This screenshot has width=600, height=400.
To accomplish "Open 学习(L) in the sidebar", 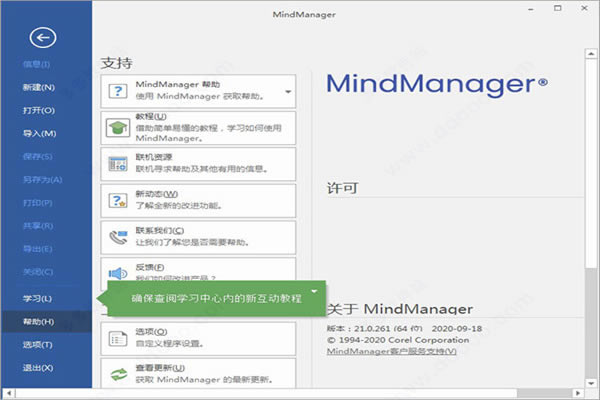I will [x=37, y=299].
